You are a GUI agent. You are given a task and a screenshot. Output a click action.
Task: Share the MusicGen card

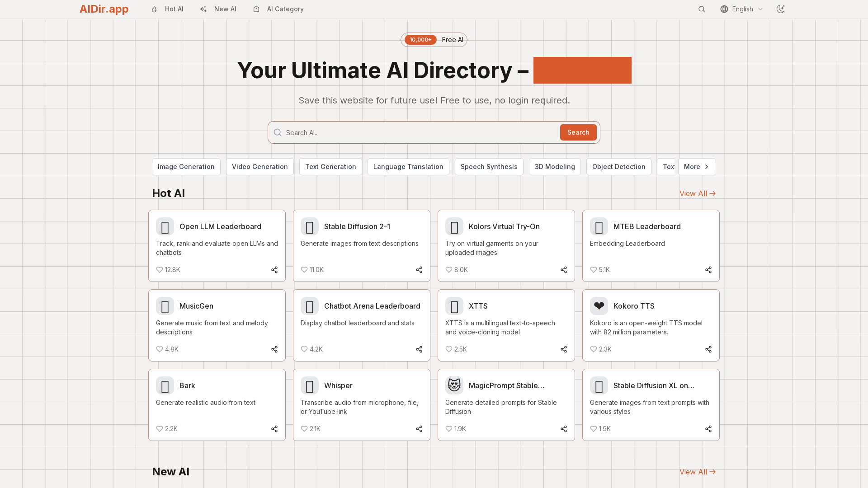[274, 349]
